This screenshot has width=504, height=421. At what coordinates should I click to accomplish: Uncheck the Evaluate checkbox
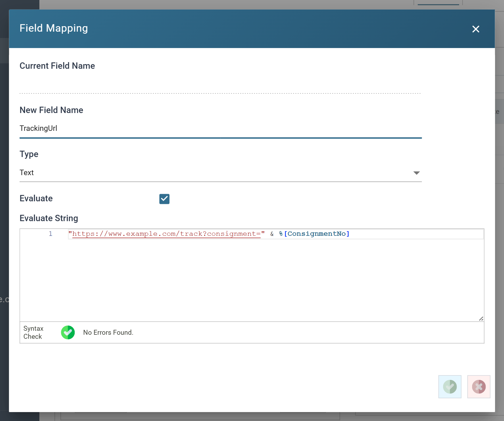[x=164, y=199]
